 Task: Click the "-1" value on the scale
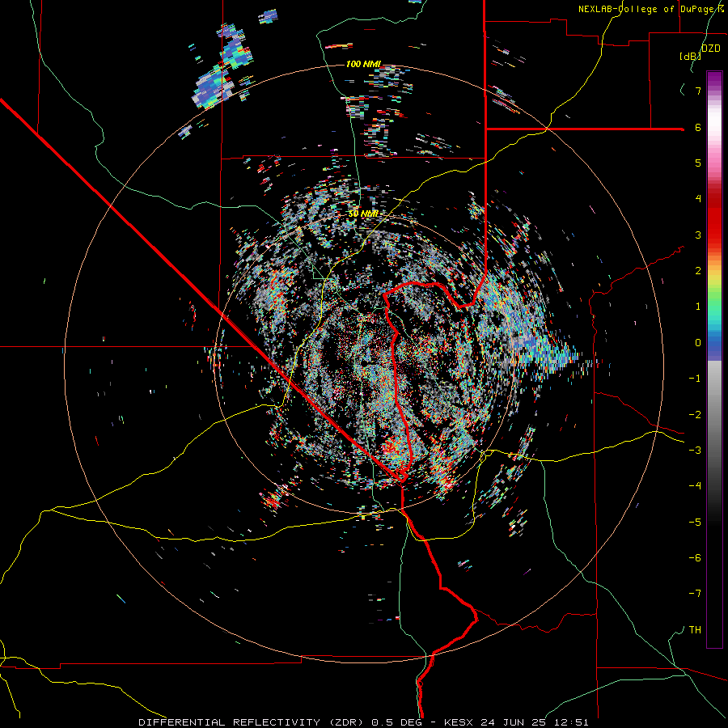pos(695,379)
